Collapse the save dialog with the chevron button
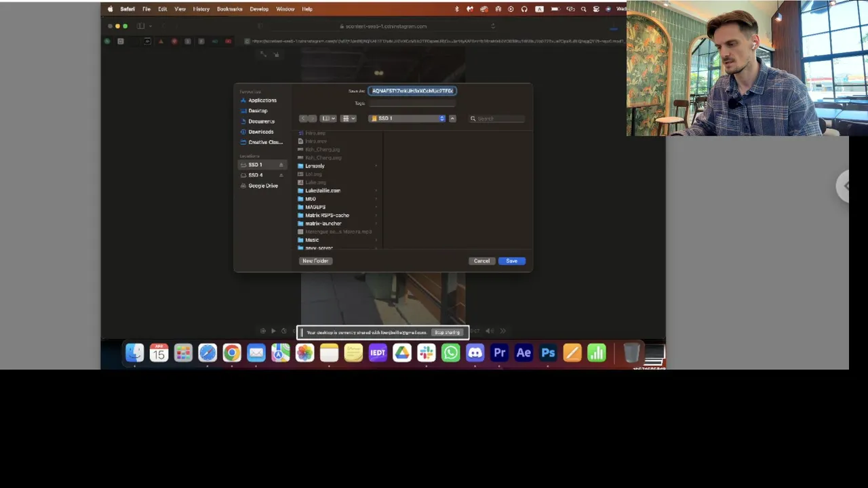Viewport: 868px width, 488px height. (x=453, y=119)
